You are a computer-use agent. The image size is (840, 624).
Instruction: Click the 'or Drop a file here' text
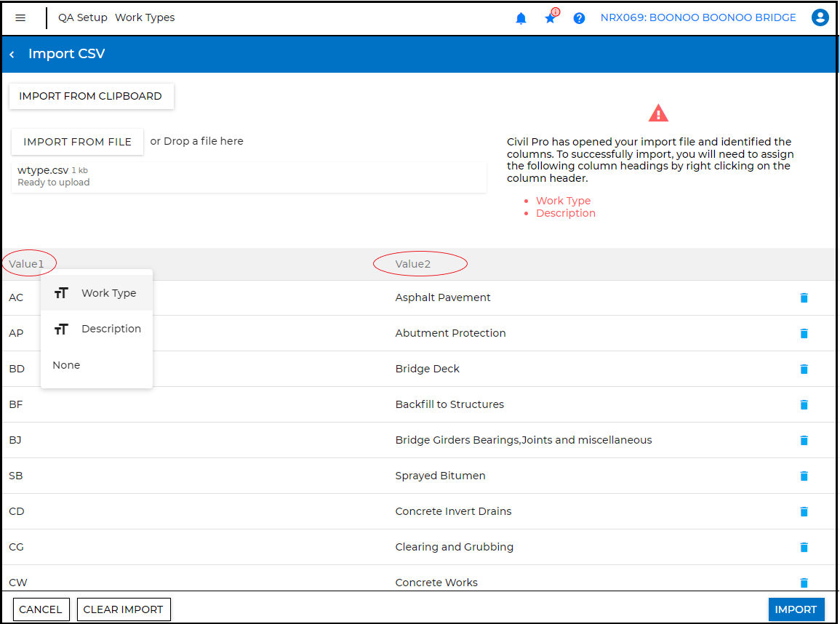click(x=196, y=141)
